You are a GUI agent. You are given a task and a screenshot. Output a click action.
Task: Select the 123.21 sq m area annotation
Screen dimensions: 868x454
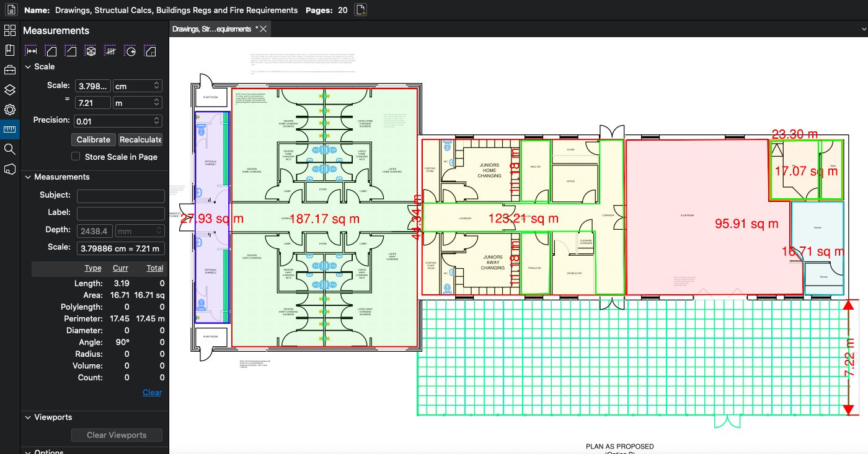pyautogui.click(x=523, y=219)
